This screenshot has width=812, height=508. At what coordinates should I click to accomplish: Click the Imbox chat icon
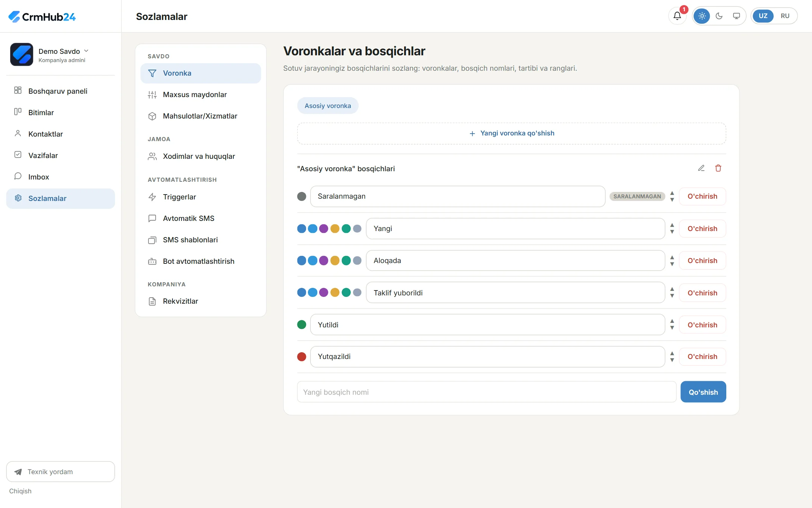click(x=18, y=176)
